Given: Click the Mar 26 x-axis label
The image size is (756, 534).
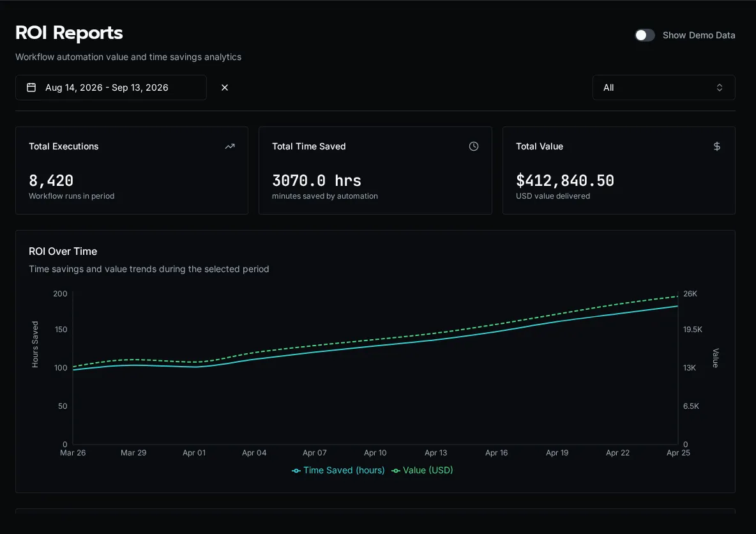Looking at the screenshot, I should pos(73,452).
